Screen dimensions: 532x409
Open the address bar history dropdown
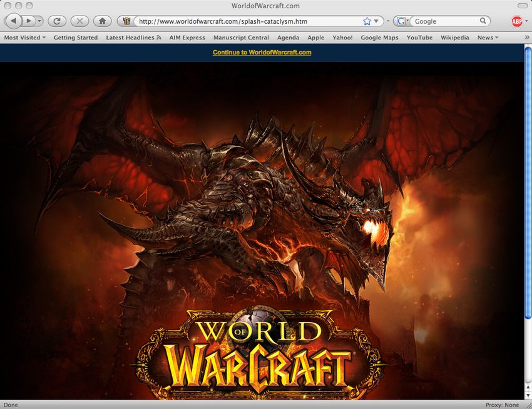click(x=376, y=21)
